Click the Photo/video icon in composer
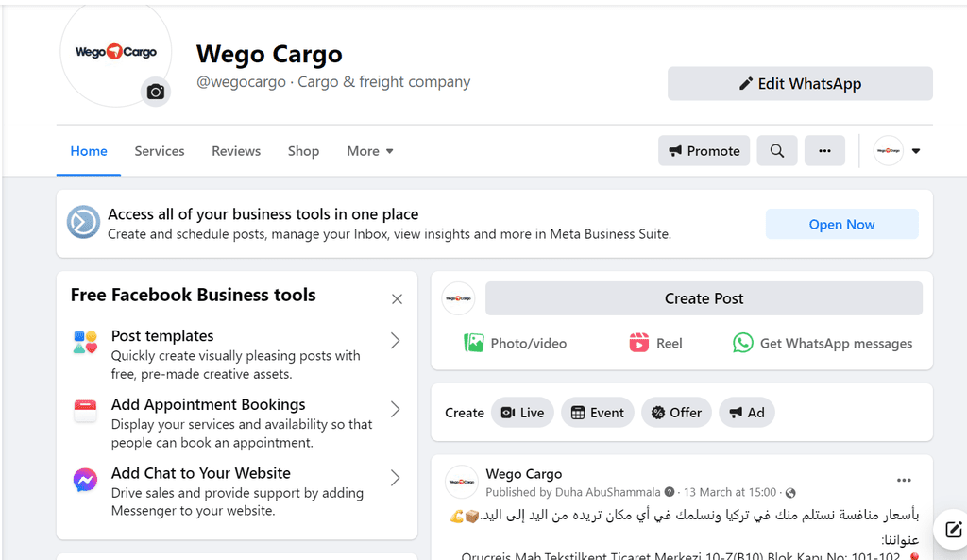Screen dimensions: 967x560 pyautogui.click(x=474, y=343)
